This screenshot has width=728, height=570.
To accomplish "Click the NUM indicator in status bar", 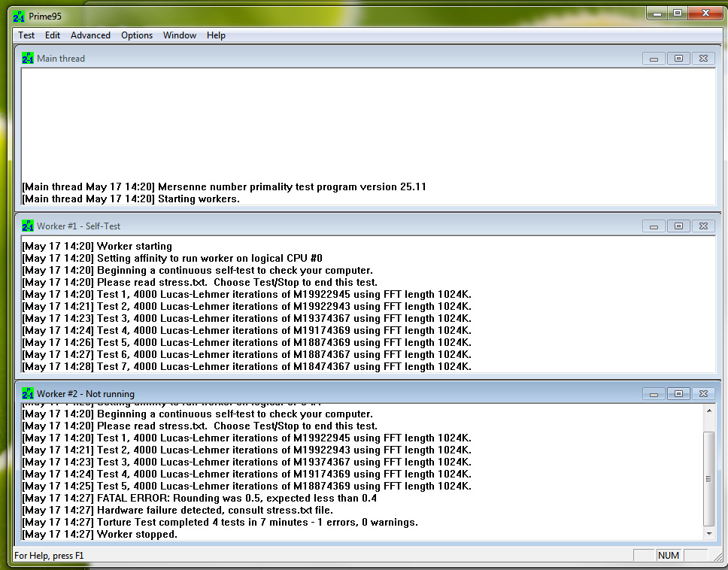I will [x=669, y=556].
